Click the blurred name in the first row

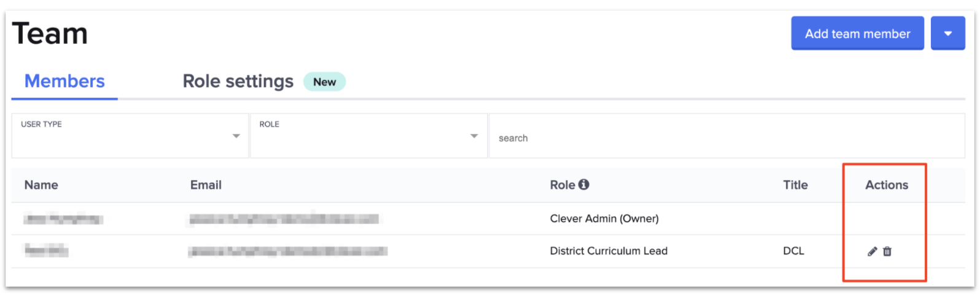(x=63, y=219)
